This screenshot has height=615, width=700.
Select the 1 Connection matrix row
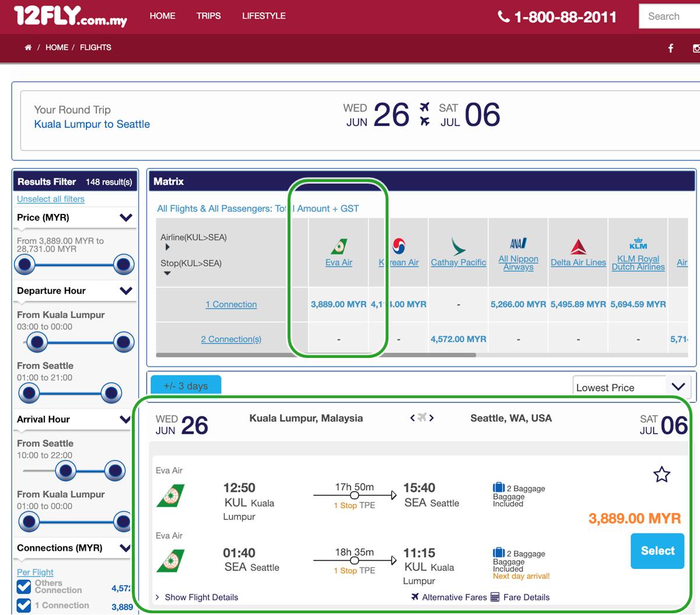pyautogui.click(x=231, y=304)
